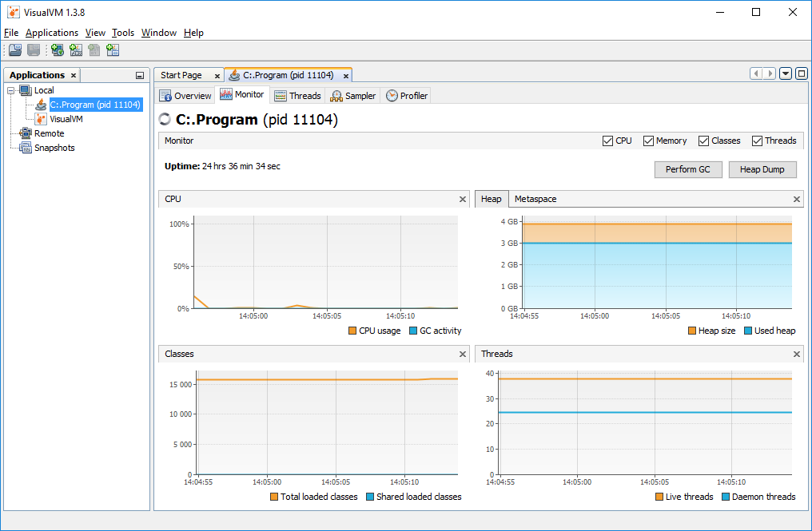Close the Start Page tab
812x531 pixels.
[x=217, y=76]
